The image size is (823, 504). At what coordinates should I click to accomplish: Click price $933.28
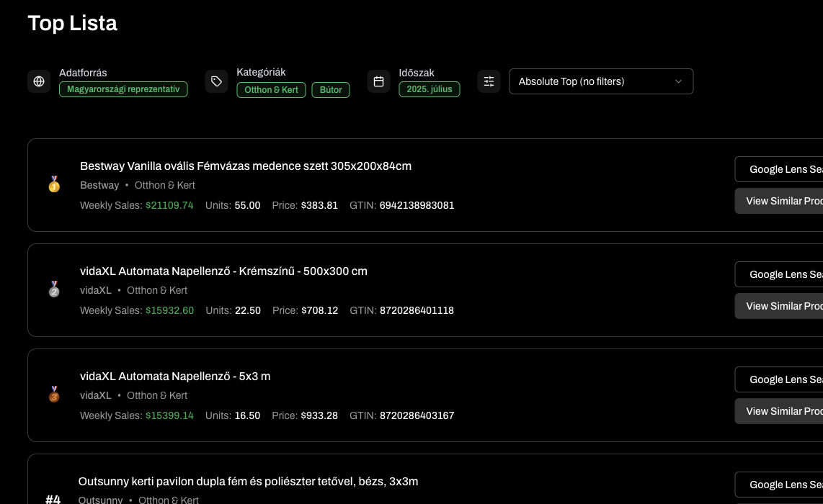pos(319,415)
